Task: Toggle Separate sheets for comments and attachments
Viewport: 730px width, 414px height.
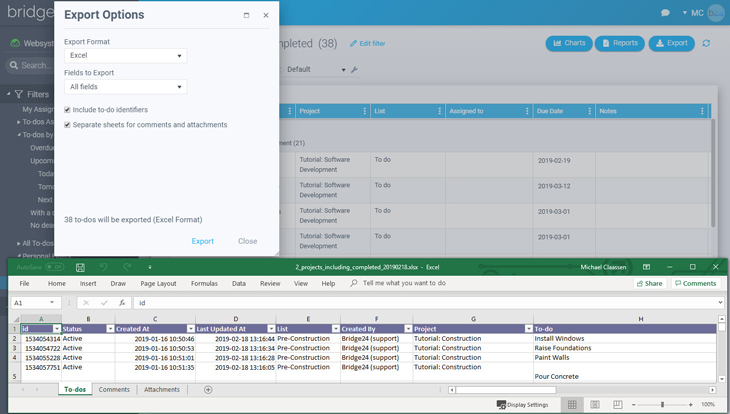Action: 67,125
